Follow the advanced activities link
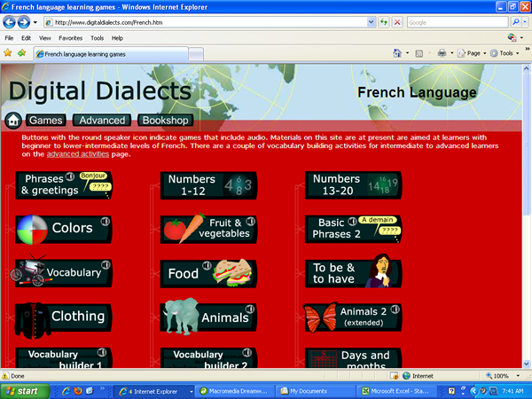The height and width of the screenshot is (399, 532). click(78, 154)
